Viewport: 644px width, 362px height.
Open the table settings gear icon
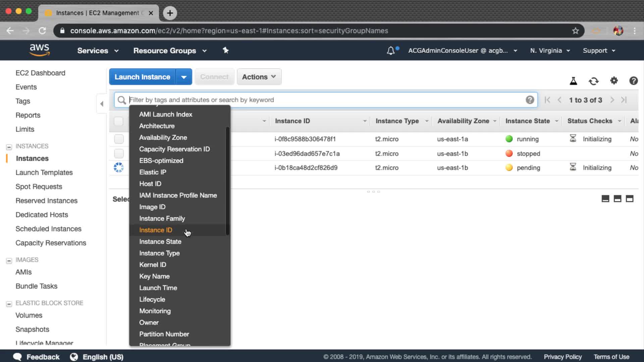tap(614, 81)
